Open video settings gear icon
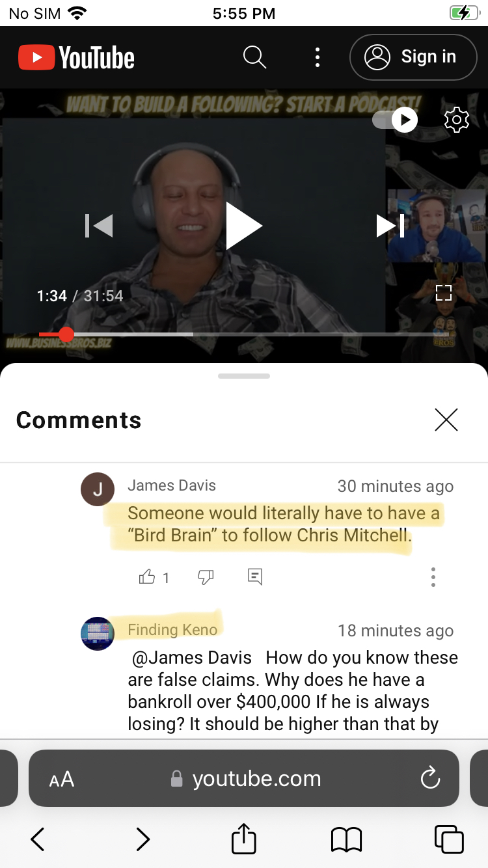Screen dimensions: 488x868 click(457, 120)
